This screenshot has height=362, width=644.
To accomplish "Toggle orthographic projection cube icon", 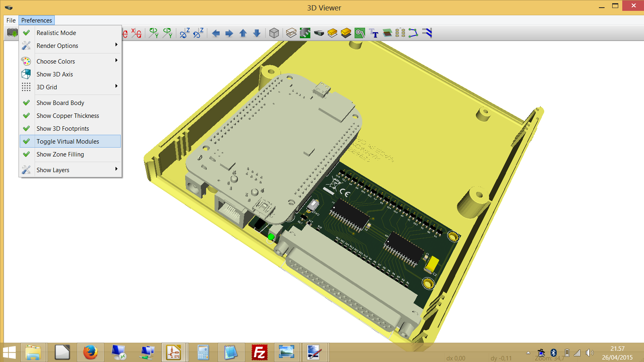I will point(274,33).
